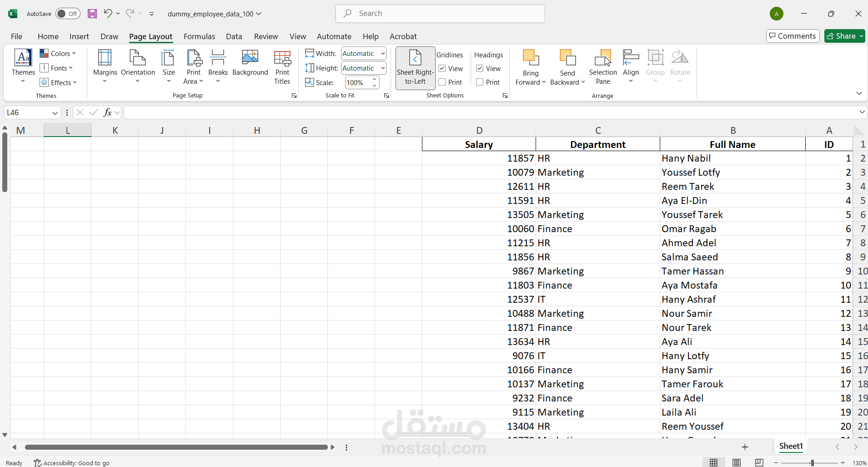The height and width of the screenshot is (467, 868).
Task: Switch to the Home tab
Action: (48, 36)
